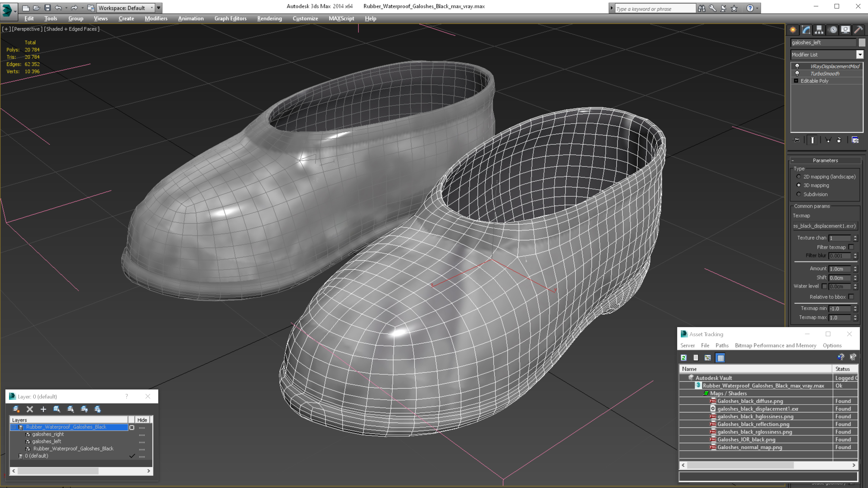Viewport: 868px width, 488px height.
Task: Click Status column header in Asset Tracking
Action: (845, 369)
